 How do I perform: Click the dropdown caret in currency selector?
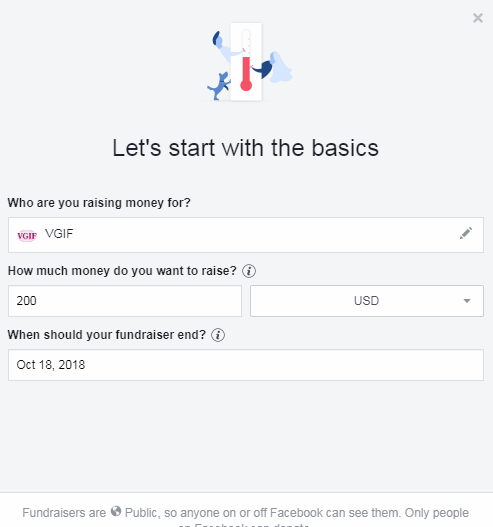467,301
